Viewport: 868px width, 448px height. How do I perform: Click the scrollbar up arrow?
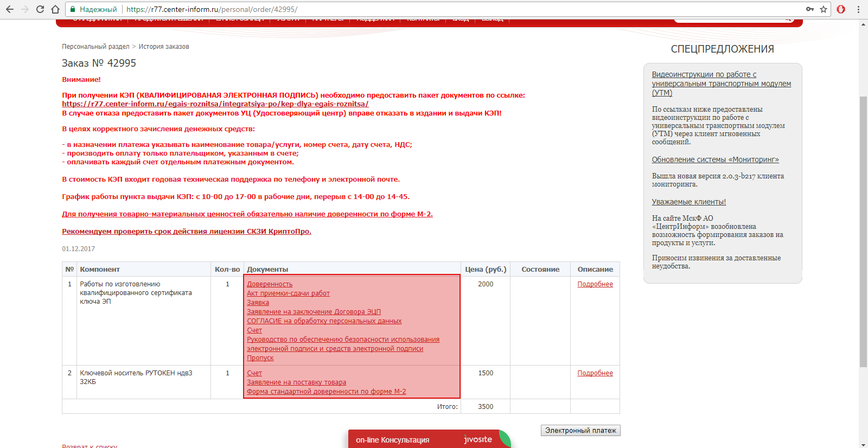(863, 24)
